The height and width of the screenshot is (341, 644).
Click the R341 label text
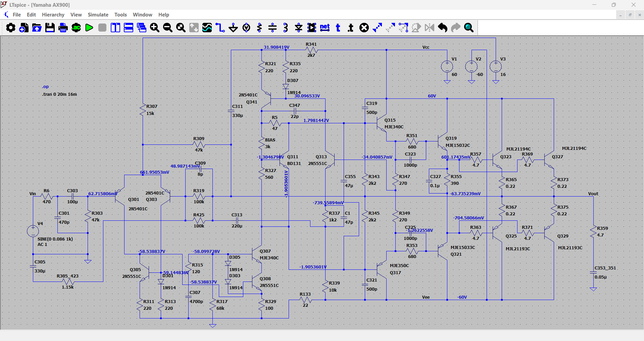coord(311,44)
